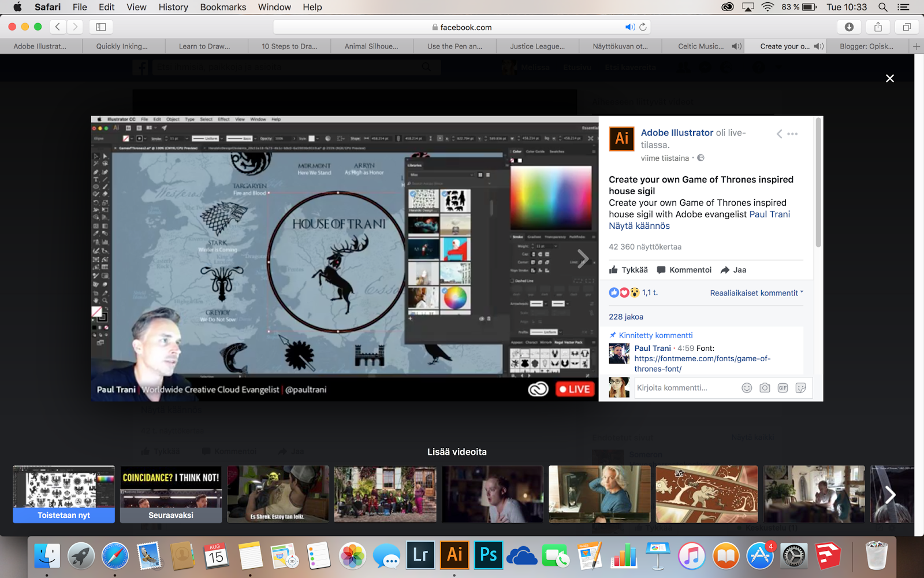The width and height of the screenshot is (924, 578).
Task: Attach a photo with camera icon
Action: point(765,388)
